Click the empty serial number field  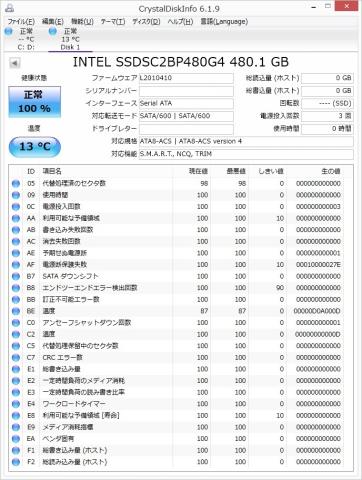pos(186,91)
